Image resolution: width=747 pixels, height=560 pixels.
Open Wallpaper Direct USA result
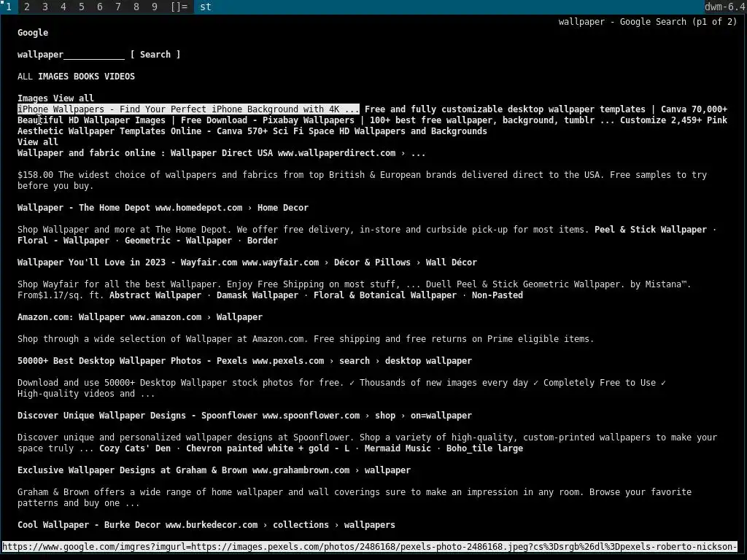(222, 153)
